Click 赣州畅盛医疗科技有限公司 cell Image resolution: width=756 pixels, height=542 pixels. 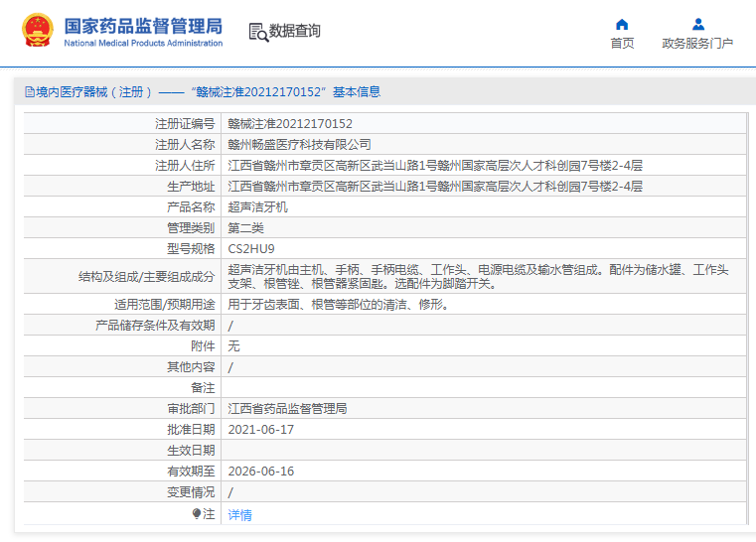299,145
